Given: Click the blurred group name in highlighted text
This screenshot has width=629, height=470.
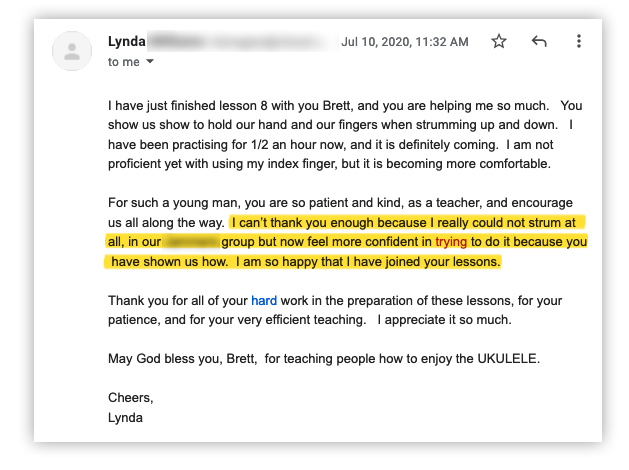Looking at the screenshot, I should coord(191,242).
